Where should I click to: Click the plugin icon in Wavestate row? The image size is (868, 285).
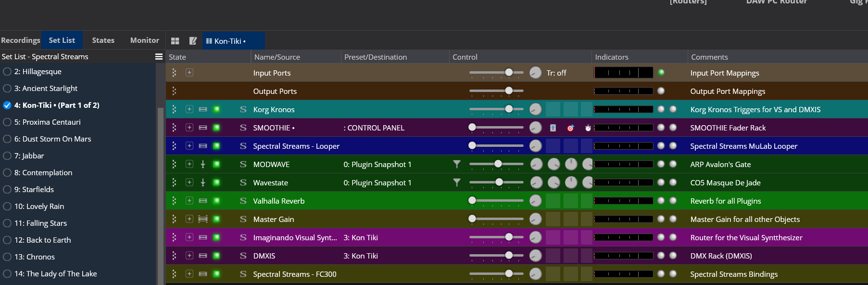(203, 182)
